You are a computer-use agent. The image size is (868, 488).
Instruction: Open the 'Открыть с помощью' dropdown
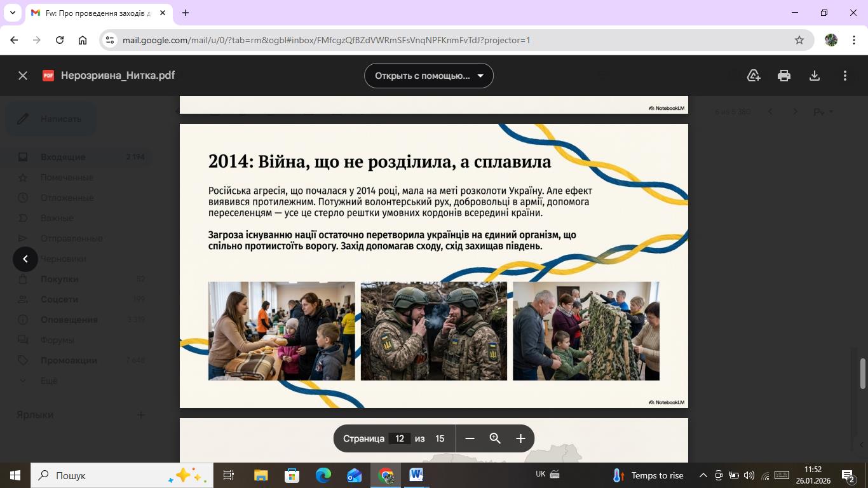[429, 76]
